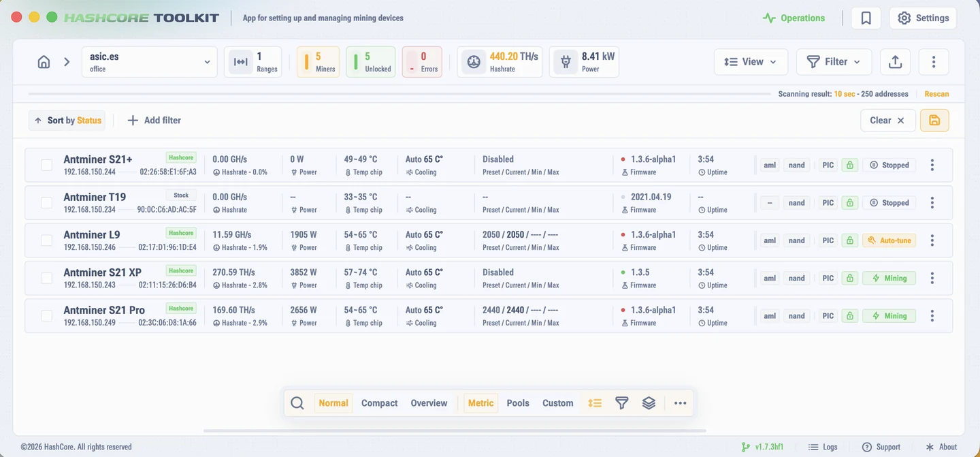Viewport: 980px width, 457px height.
Task: Click green lock icon on Antminer L9 row
Action: pyautogui.click(x=849, y=240)
